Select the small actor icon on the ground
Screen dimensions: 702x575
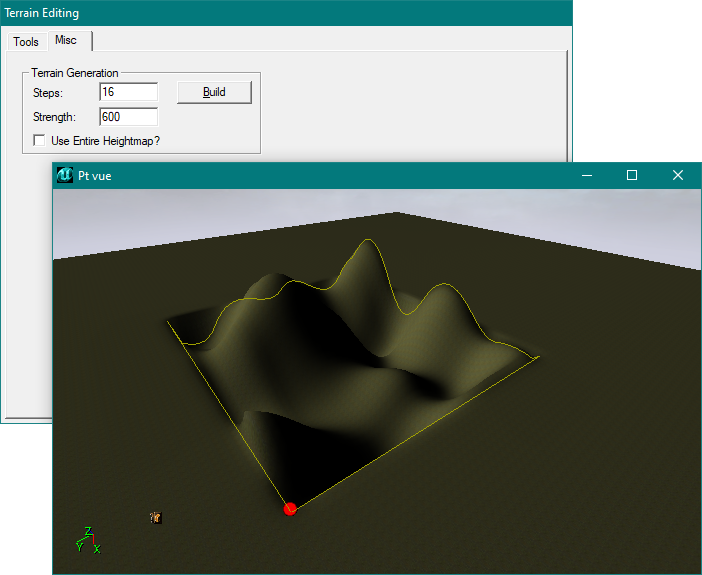155,517
